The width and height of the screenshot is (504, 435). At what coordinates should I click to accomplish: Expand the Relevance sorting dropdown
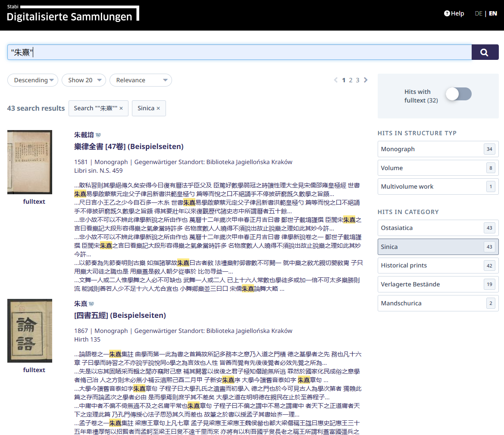(141, 80)
